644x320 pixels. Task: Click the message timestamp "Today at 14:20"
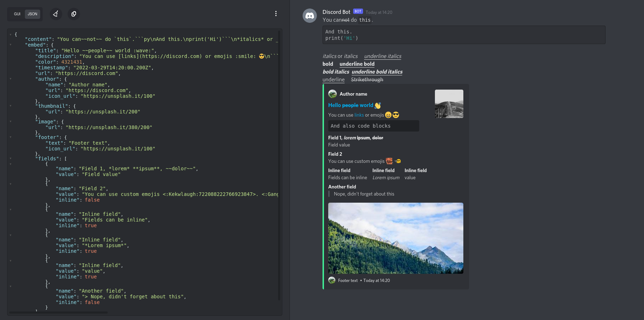379,12
